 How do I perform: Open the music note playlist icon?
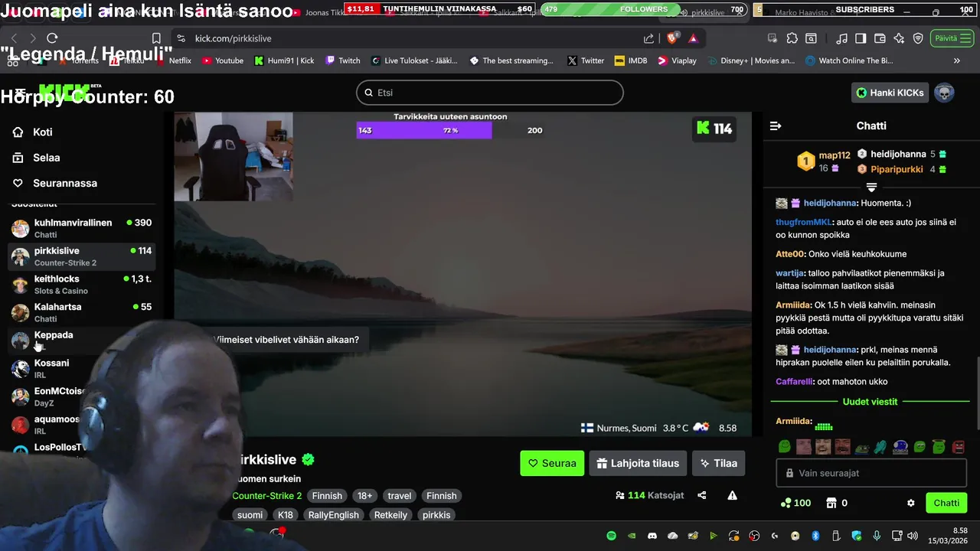click(841, 38)
